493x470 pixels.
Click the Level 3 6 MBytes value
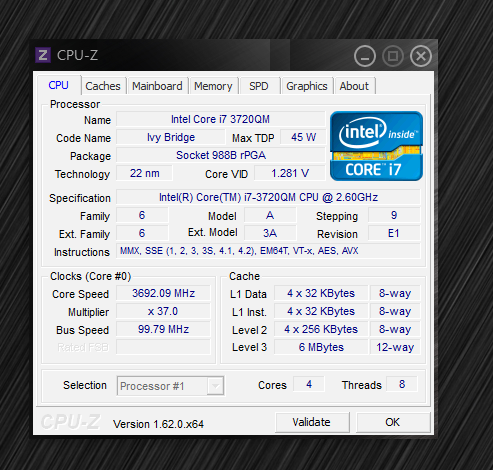[x=321, y=347]
